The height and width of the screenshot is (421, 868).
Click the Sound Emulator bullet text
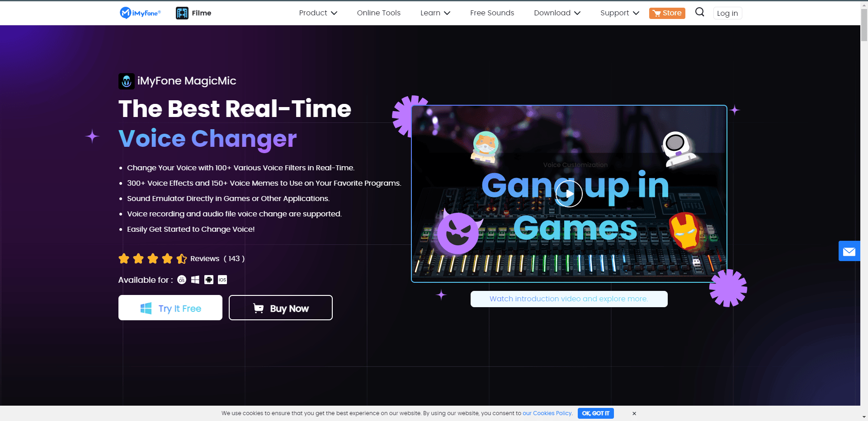click(x=228, y=198)
